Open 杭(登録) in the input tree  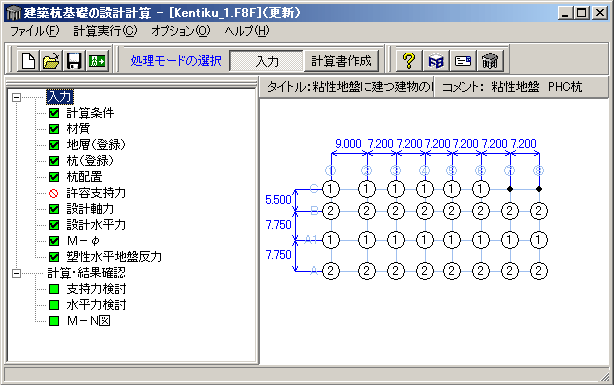pyautogui.click(x=90, y=161)
